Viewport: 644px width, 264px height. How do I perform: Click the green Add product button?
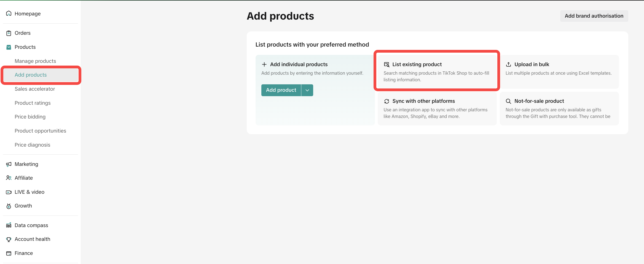point(281,90)
